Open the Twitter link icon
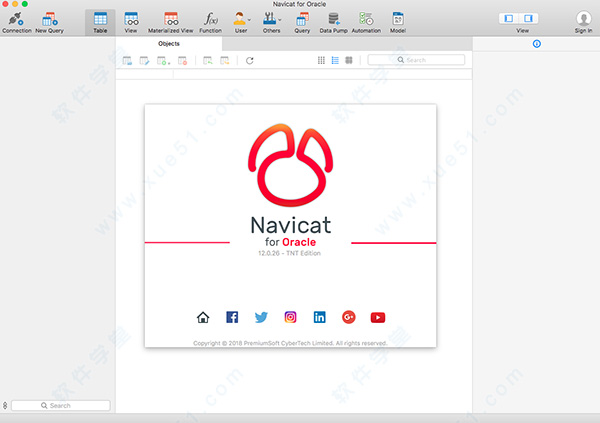 click(261, 317)
